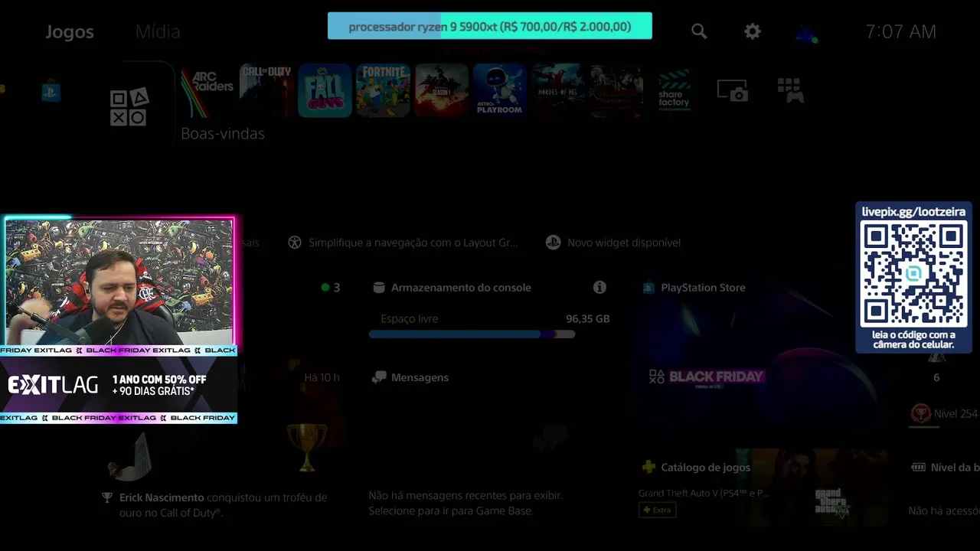This screenshot has height=551, width=980.
Task: Select the Hordes of Hel tile
Action: pyautogui.click(x=558, y=90)
